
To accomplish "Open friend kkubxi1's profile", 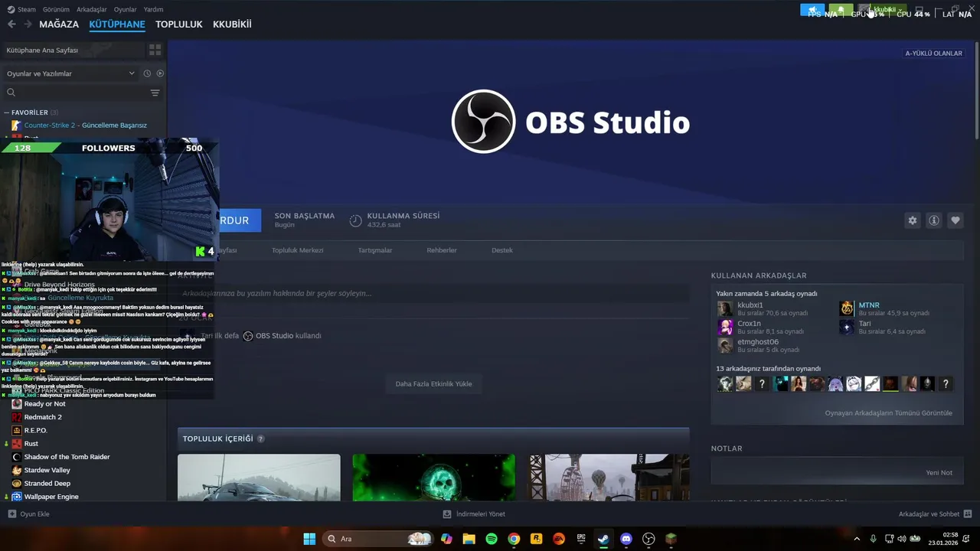I will 750,305.
